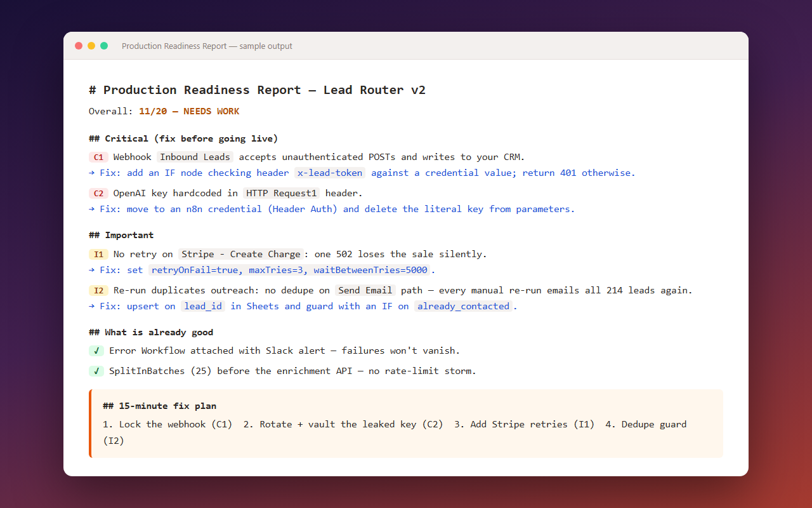Click the yellow I2 badge
This screenshot has height=508, width=812.
pos(98,290)
